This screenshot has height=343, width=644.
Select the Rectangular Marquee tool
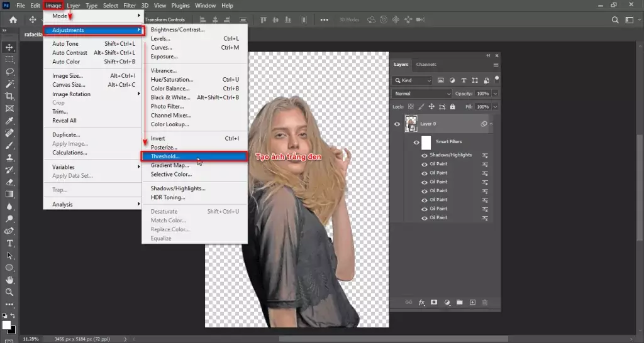(x=9, y=60)
